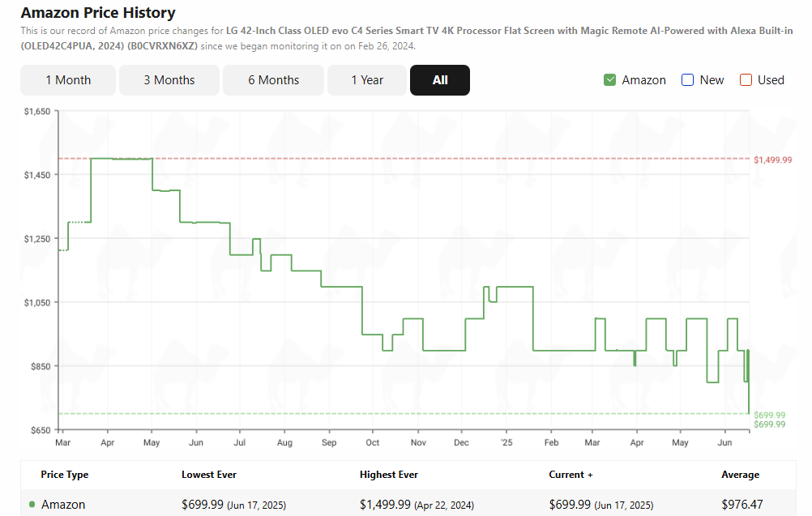
Task: Click the Highest Ever column header
Action: (389, 475)
